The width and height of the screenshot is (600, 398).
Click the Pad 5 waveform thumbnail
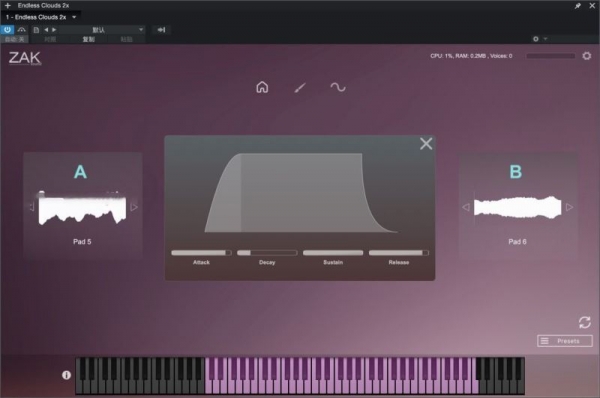(x=82, y=207)
